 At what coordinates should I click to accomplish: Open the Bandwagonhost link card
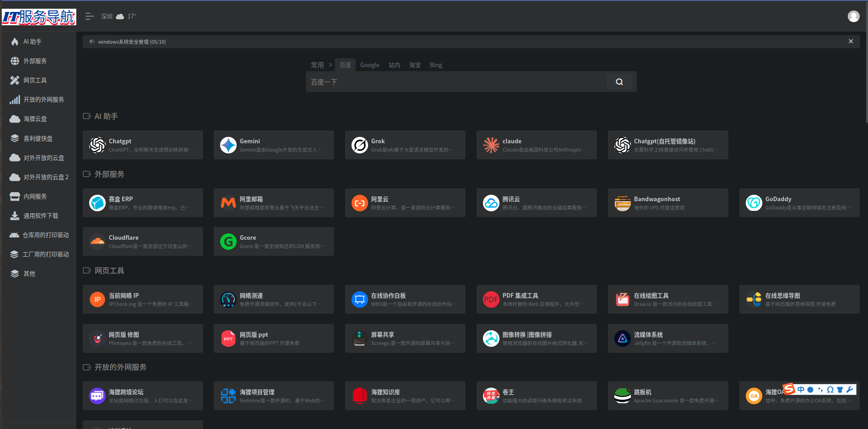668,203
